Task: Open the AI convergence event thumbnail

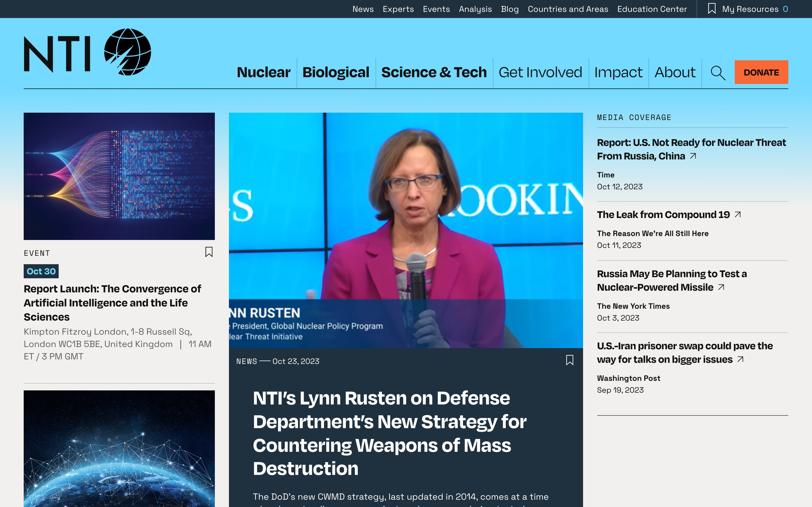Action: (x=119, y=176)
